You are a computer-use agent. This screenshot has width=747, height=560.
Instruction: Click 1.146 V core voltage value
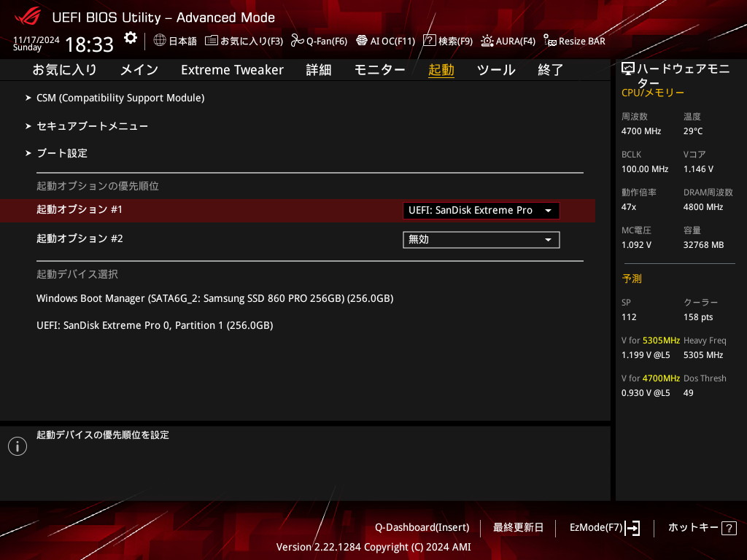[x=698, y=169]
